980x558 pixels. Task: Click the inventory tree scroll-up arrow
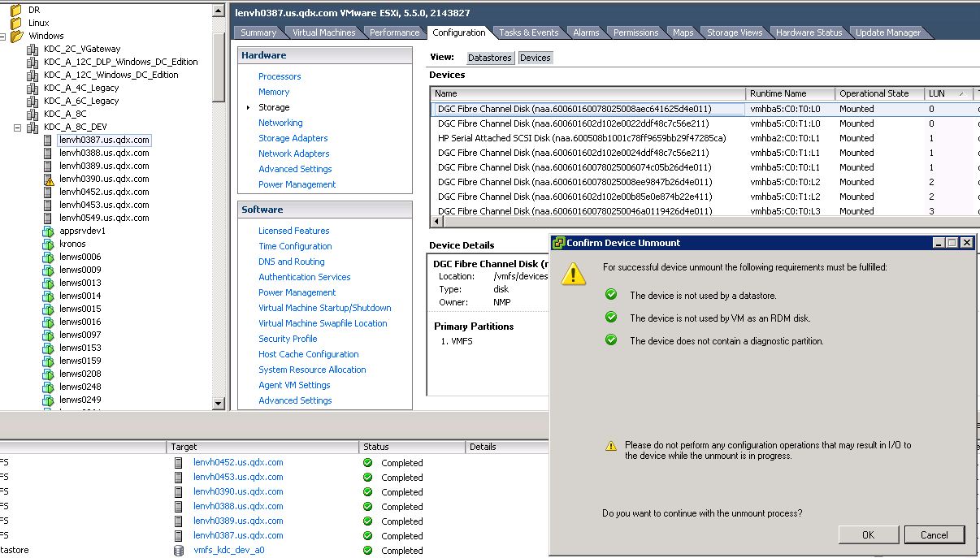219,11
